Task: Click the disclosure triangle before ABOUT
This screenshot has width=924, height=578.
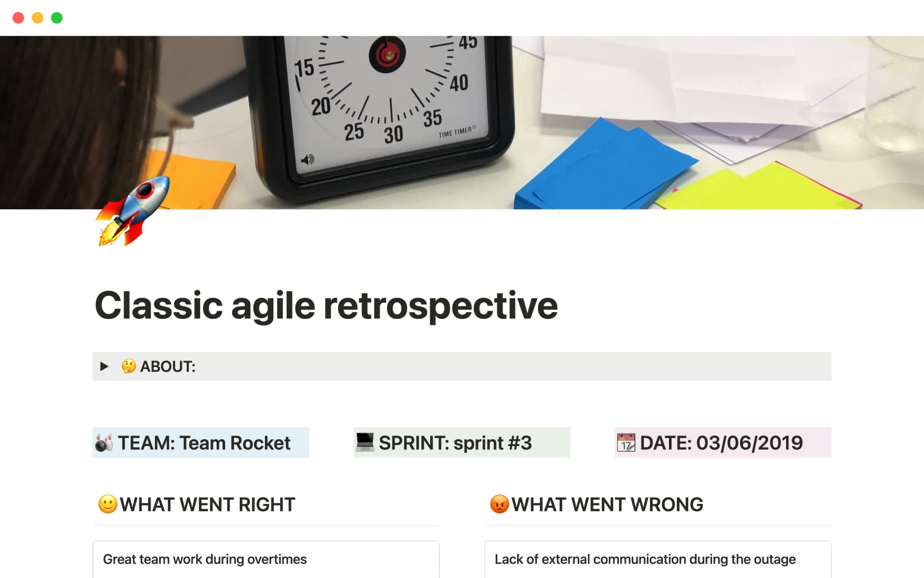Action: click(105, 367)
